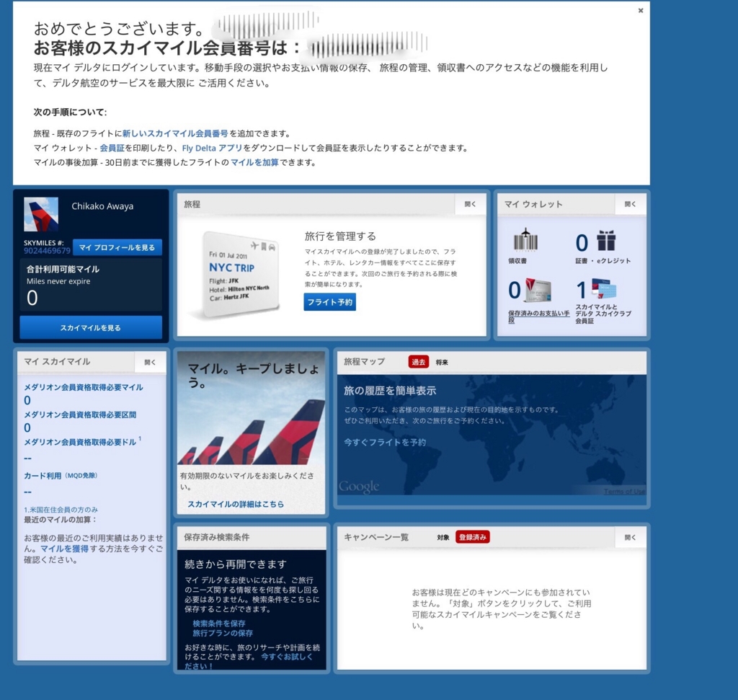
Task: Expand the キャンペーン一覧 panel with 開く
Action: (x=630, y=538)
